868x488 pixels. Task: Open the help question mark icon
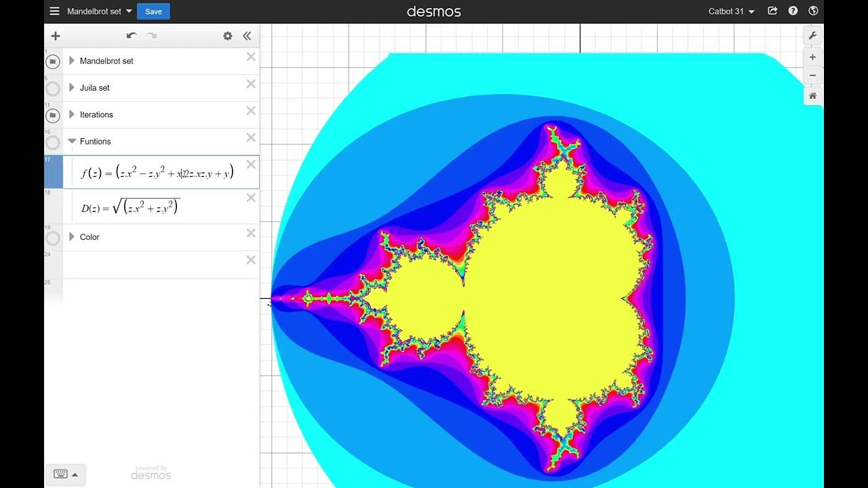coord(793,11)
